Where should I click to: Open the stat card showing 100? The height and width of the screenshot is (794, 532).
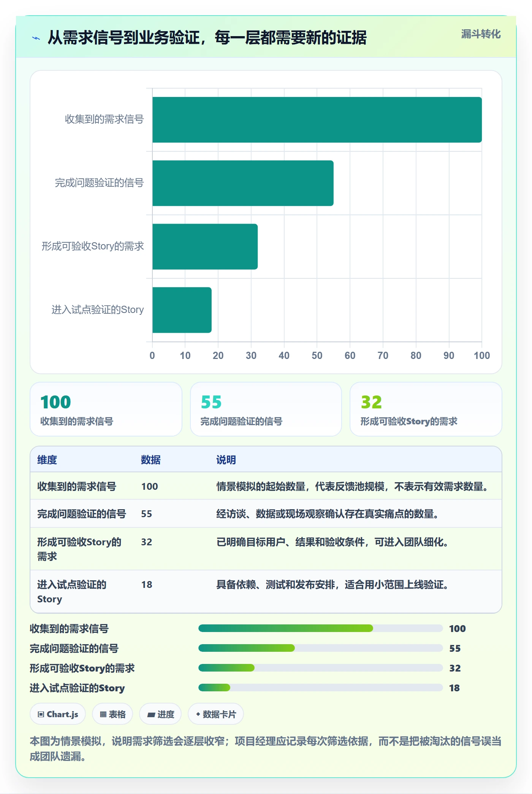click(106, 409)
